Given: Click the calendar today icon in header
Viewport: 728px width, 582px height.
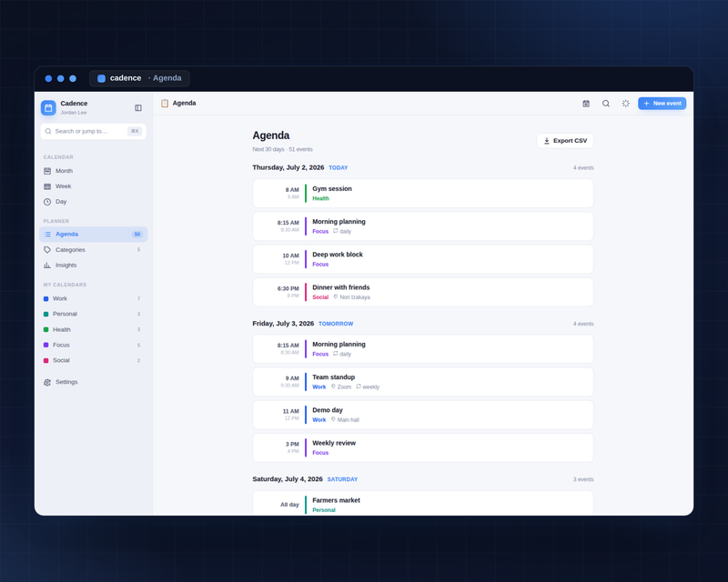Looking at the screenshot, I should [x=586, y=104].
